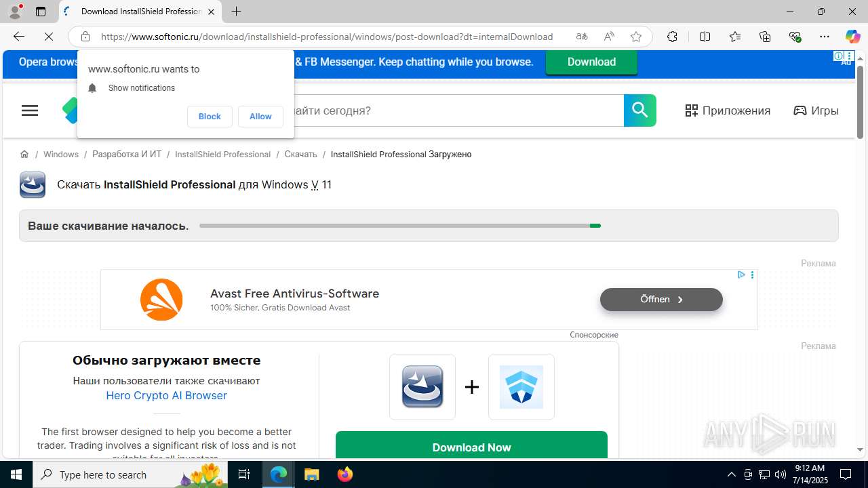The height and width of the screenshot is (488, 868).
Task: Click AdChoices icon on Avast ad
Action: [x=741, y=275]
